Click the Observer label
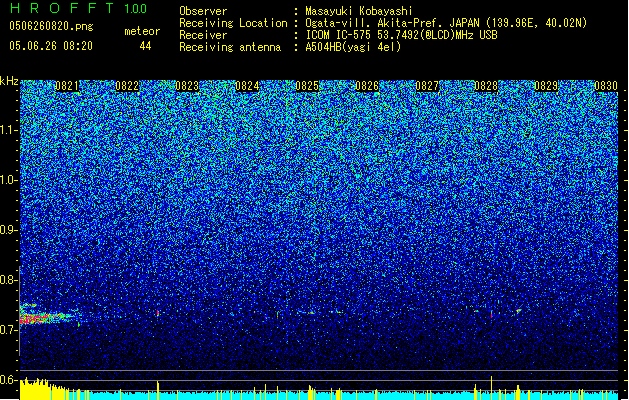Image resolution: width=629 pixels, height=400 pixels. (x=203, y=11)
